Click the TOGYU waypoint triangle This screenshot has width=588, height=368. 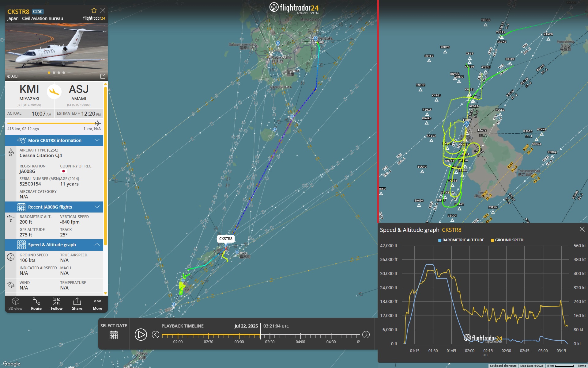point(422,171)
